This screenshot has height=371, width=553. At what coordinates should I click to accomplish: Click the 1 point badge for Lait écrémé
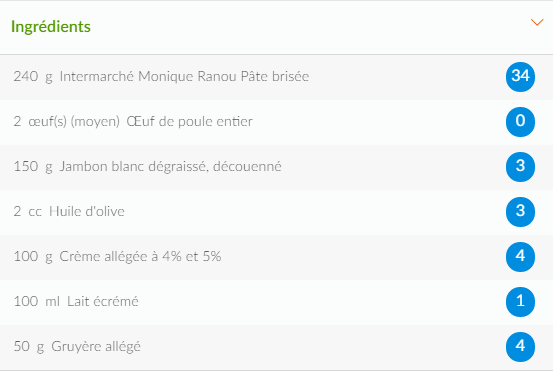tap(520, 302)
